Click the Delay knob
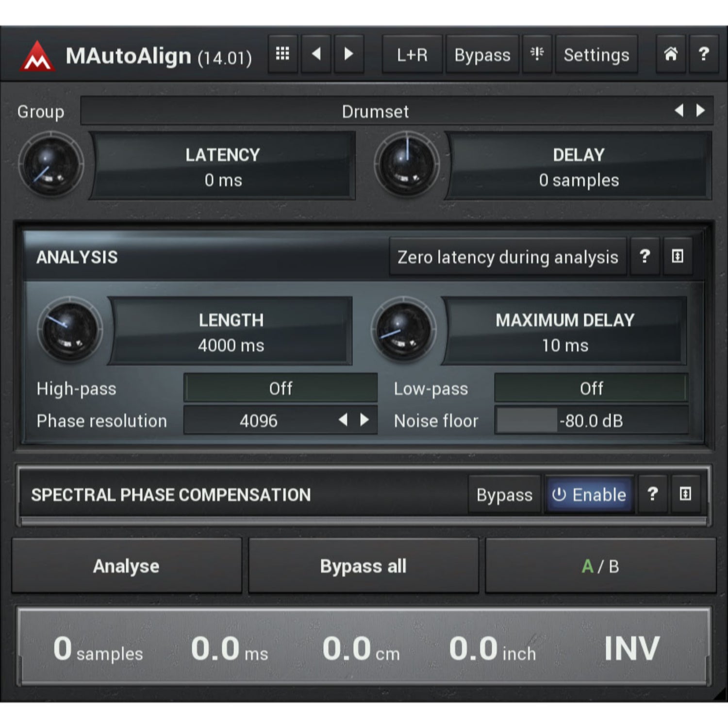The image size is (728, 728). 407,164
